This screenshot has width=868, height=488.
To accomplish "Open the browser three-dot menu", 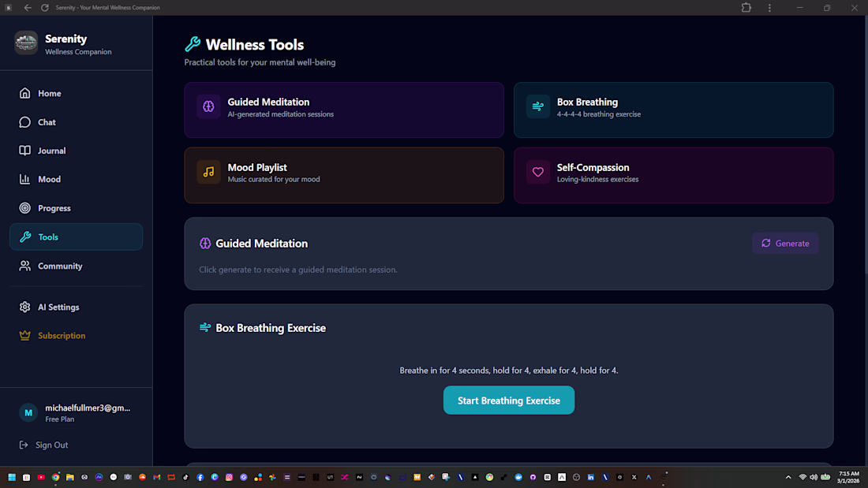I will click(x=769, y=8).
